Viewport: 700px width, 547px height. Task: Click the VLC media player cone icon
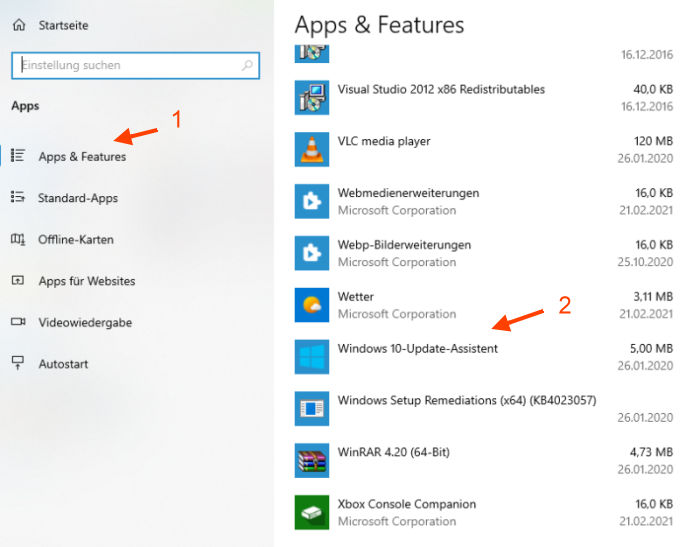(x=312, y=150)
